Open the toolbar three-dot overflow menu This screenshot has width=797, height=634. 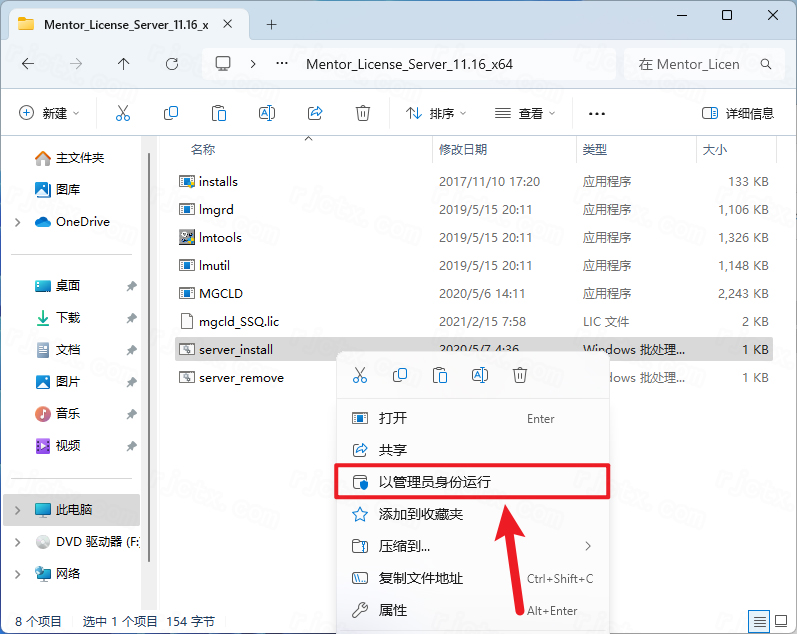pos(596,113)
